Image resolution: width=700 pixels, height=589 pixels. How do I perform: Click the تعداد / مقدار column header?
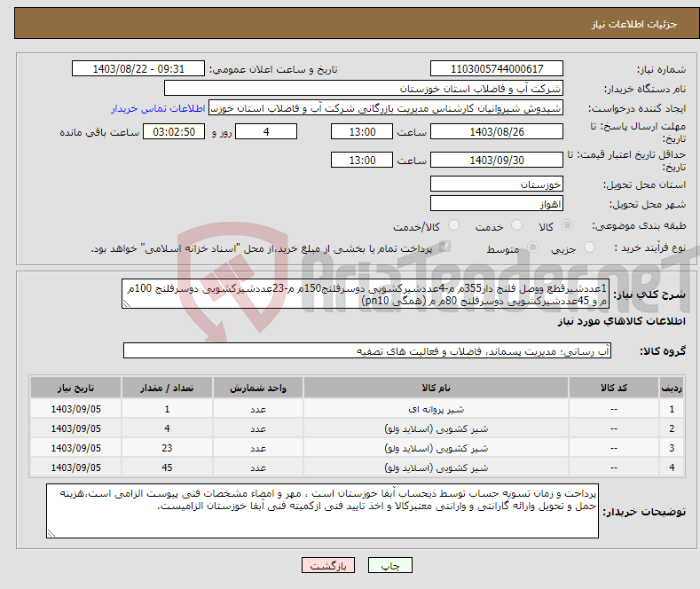point(167,388)
